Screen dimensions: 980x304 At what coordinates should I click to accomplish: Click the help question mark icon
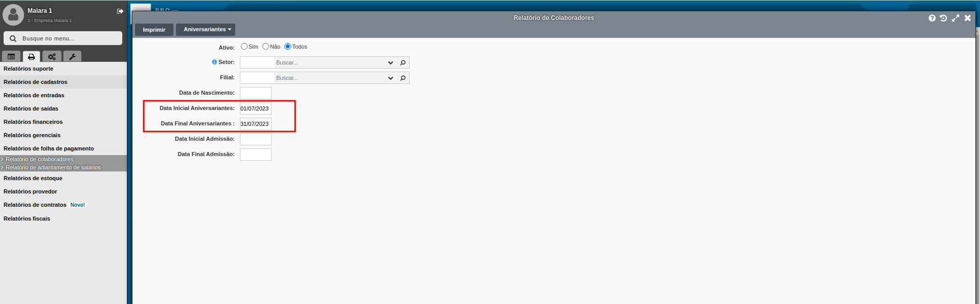pyautogui.click(x=932, y=18)
